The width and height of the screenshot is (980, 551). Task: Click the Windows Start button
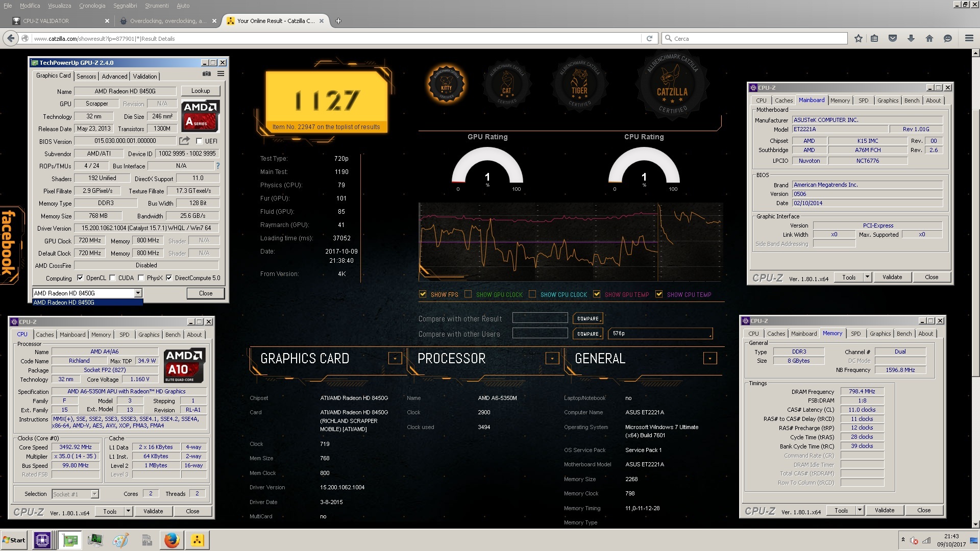coord(14,540)
